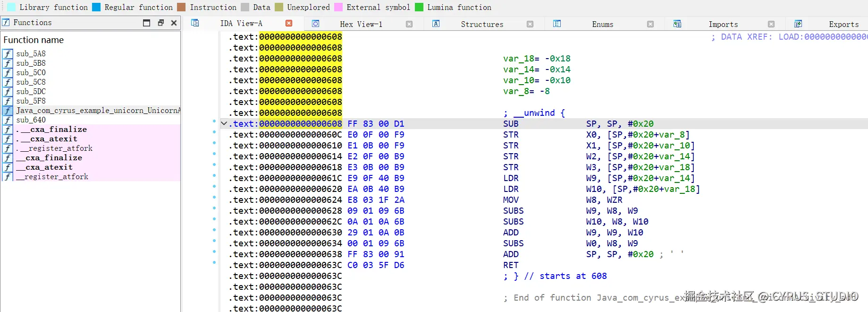Click the Functions panel title icon

[x=6, y=22]
